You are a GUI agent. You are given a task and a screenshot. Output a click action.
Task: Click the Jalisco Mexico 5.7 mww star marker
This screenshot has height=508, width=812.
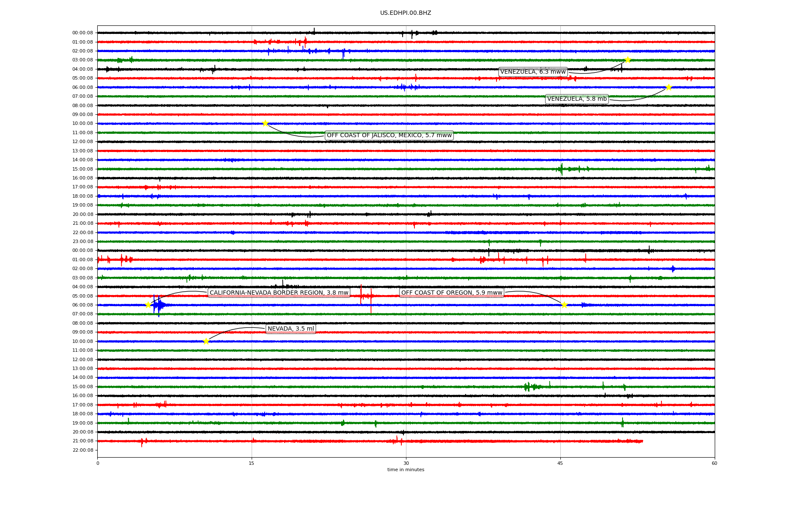265,123
